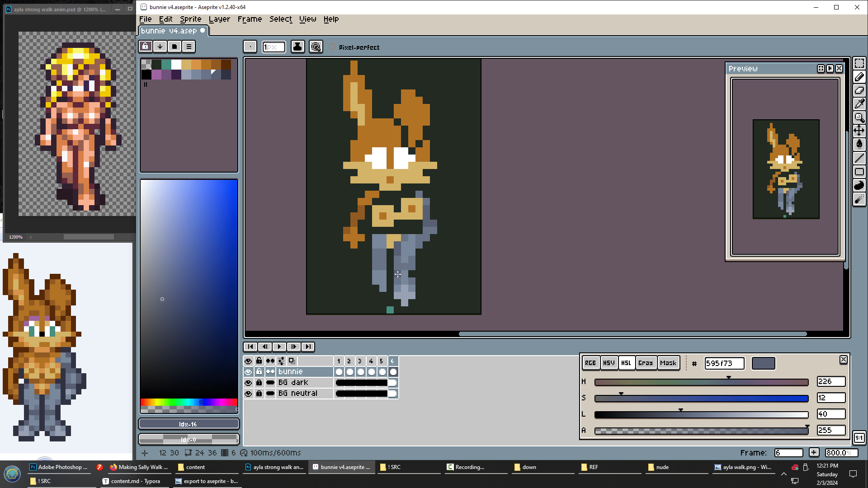Click the Mask color mode button
This screenshot has width=868, height=488.
coord(668,363)
